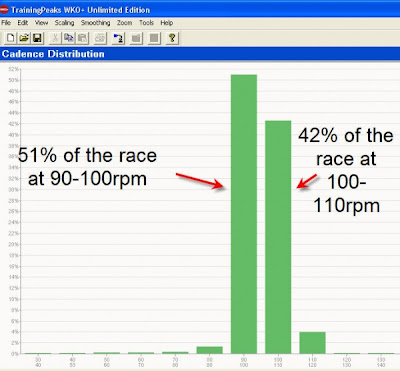Click the small 80-90 rpm bar
Image resolution: width=400 pixels, height=371 pixels.
point(210,350)
